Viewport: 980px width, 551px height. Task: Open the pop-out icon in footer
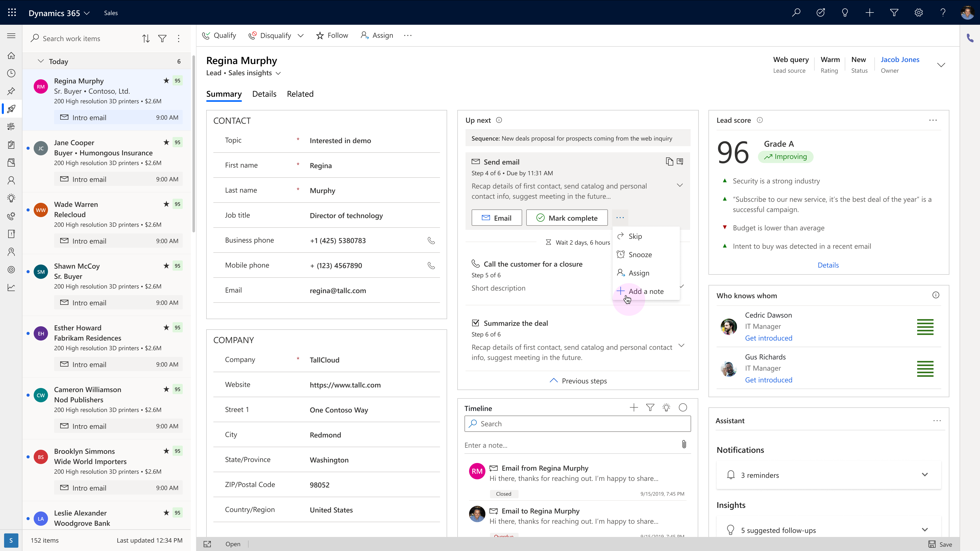click(207, 544)
